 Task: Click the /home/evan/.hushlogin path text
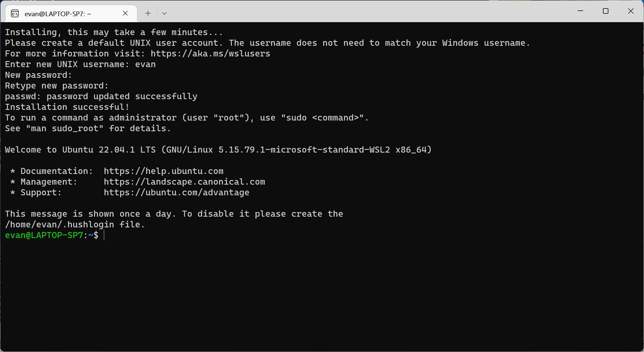coord(59,224)
